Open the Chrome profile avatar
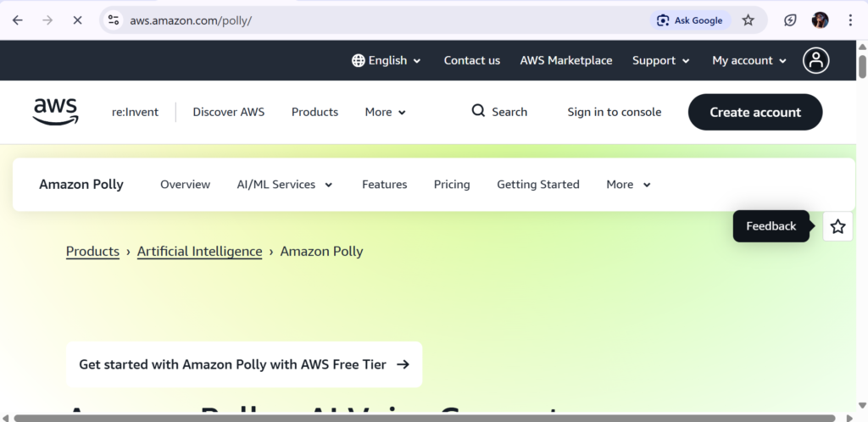Image resolution: width=868 pixels, height=422 pixels. point(820,20)
